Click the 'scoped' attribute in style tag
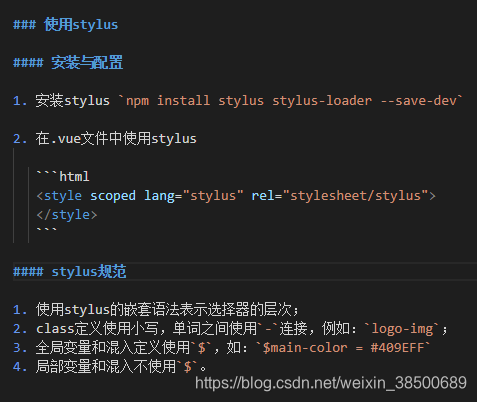 tap(113, 196)
